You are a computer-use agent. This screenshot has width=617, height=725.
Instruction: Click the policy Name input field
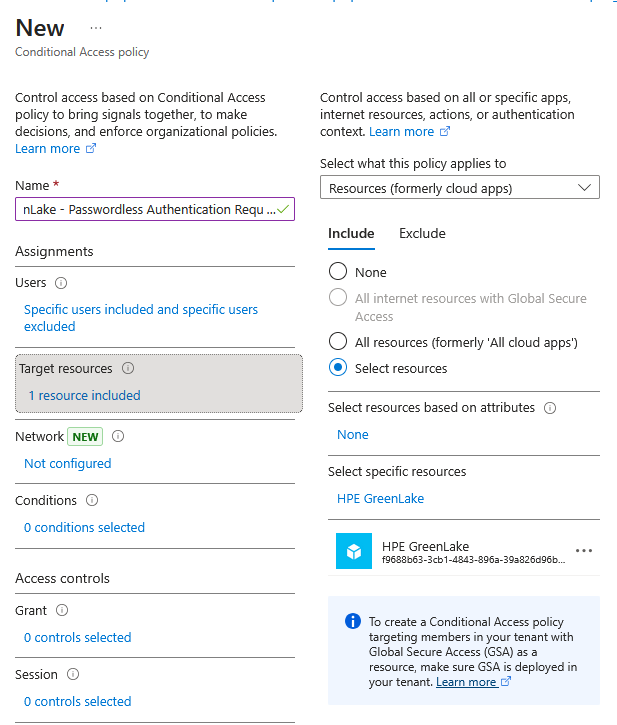(x=148, y=209)
